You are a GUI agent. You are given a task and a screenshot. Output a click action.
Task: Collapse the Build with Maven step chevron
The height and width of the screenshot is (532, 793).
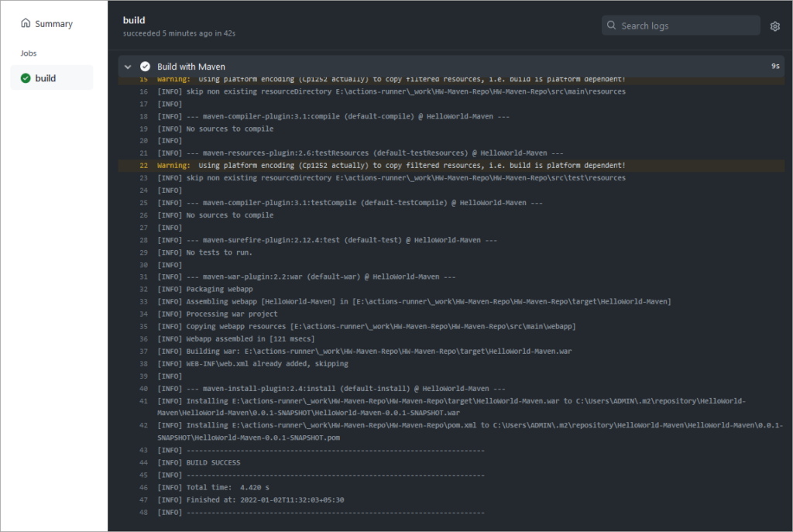pos(128,67)
